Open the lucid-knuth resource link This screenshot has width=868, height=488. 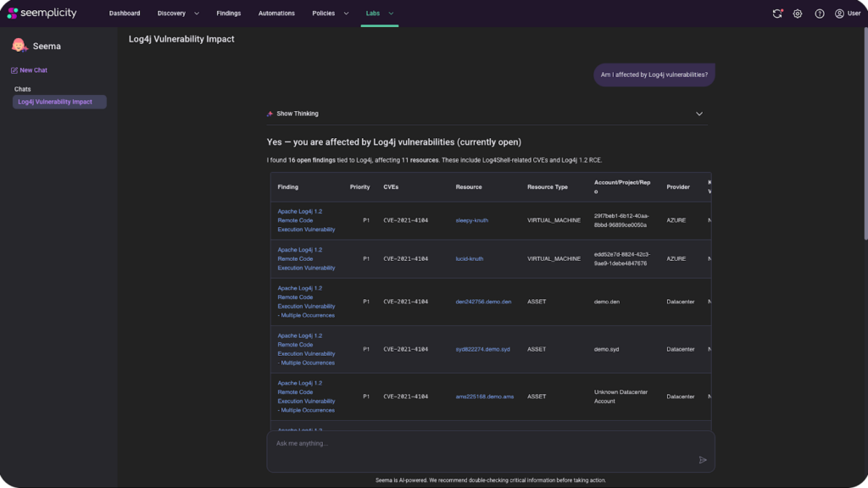[x=470, y=259]
